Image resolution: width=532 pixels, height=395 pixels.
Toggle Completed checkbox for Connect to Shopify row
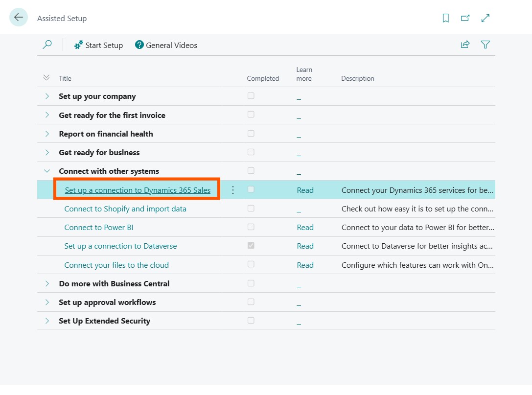pyautogui.click(x=251, y=209)
